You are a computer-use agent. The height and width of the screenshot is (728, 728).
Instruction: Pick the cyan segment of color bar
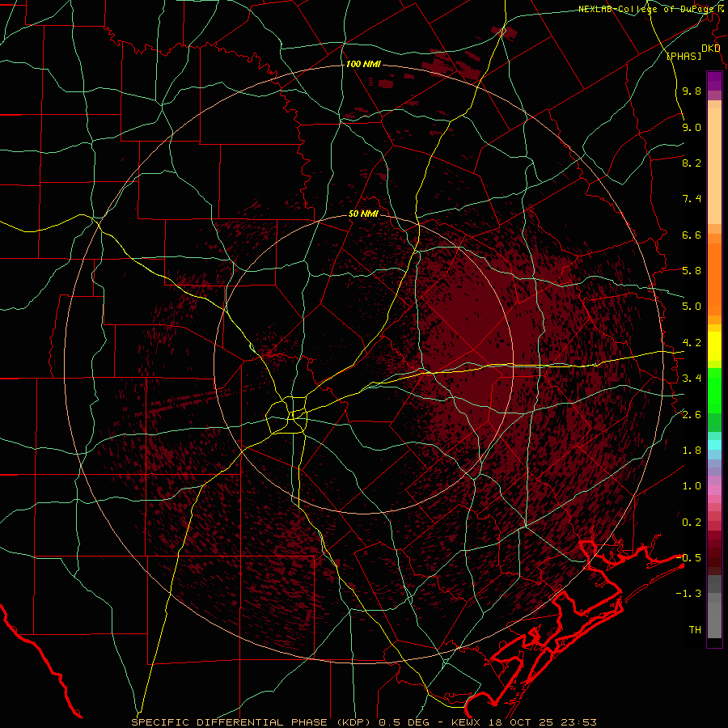714,445
